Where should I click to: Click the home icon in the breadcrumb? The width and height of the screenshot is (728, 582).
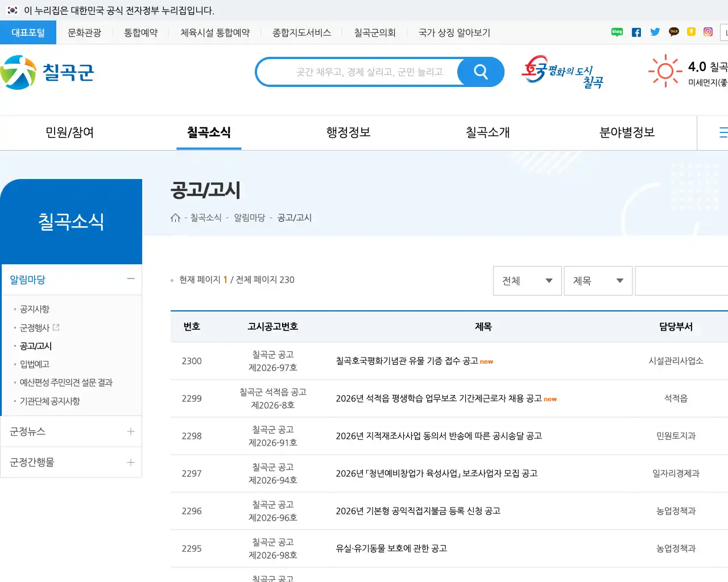[x=175, y=217]
